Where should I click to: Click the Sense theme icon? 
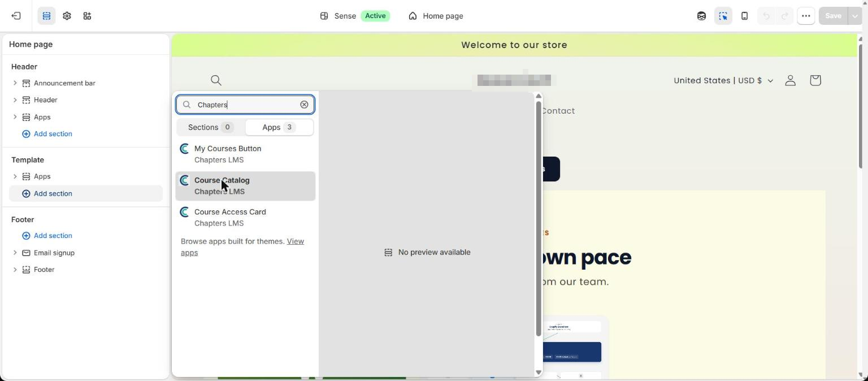(324, 16)
